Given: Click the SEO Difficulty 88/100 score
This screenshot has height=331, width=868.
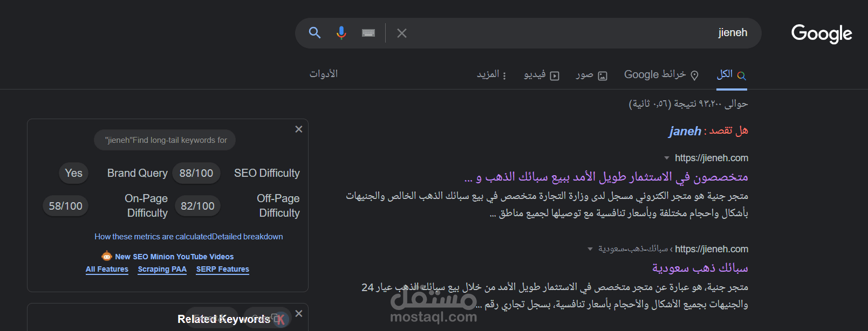Looking at the screenshot, I should [x=196, y=173].
